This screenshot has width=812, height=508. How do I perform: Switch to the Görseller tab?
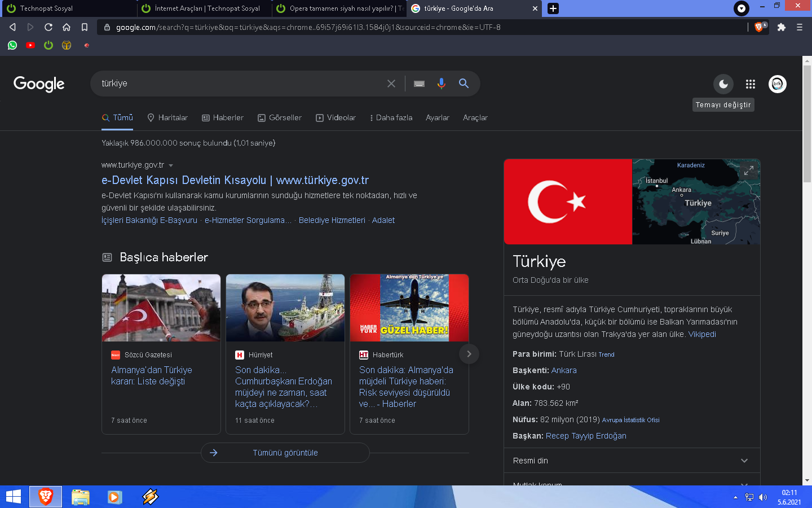tap(280, 118)
